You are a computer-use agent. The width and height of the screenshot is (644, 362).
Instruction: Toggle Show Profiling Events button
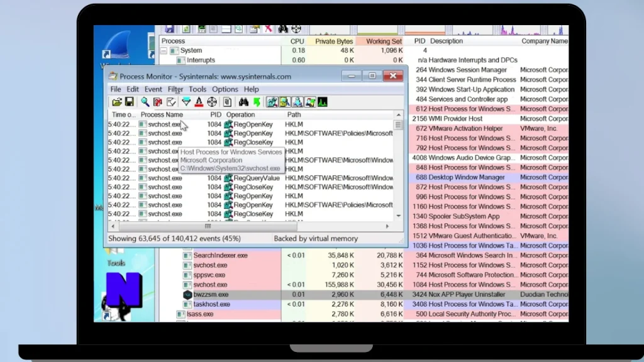[323, 102]
